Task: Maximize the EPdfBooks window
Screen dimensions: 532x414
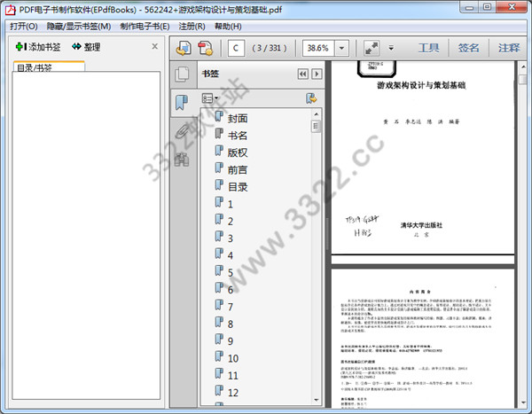Action: tap(487, 7)
